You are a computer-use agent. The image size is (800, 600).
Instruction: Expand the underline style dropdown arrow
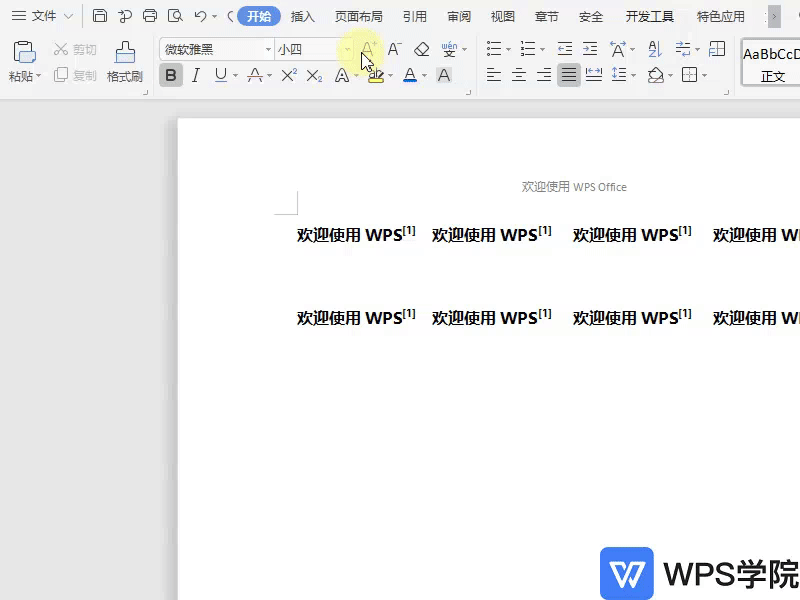click(x=235, y=76)
